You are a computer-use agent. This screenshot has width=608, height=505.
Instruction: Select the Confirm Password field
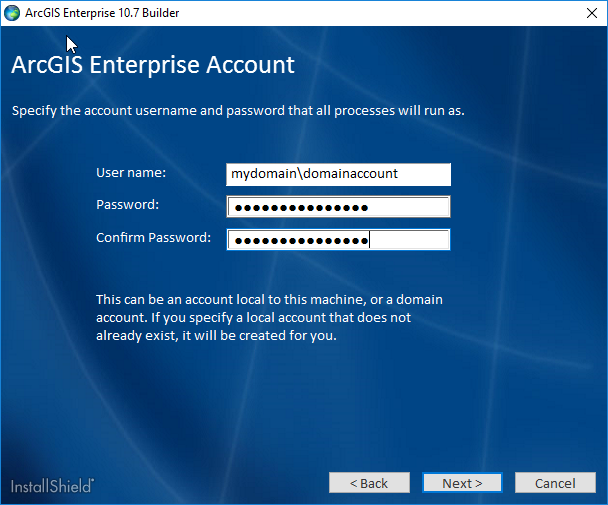click(x=338, y=240)
